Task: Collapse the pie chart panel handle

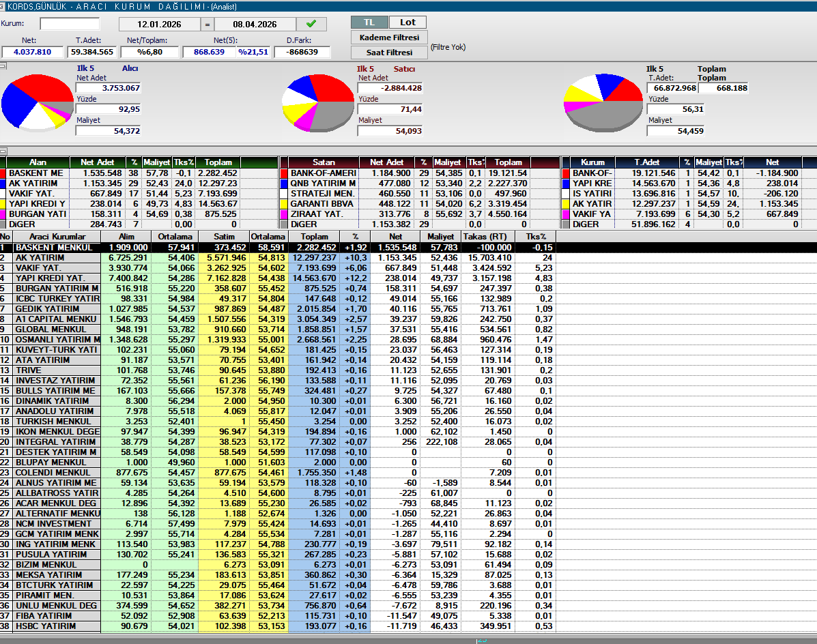Action: [x=3, y=151]
